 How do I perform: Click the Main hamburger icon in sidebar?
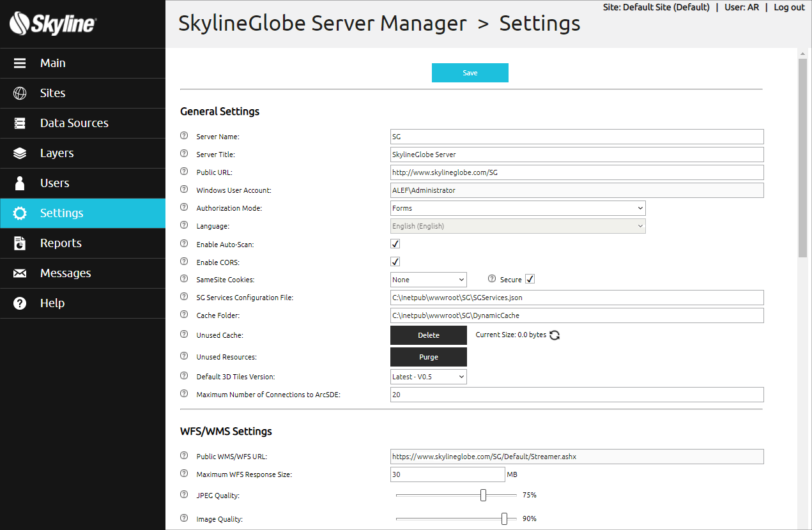click(x=20, y=63)
